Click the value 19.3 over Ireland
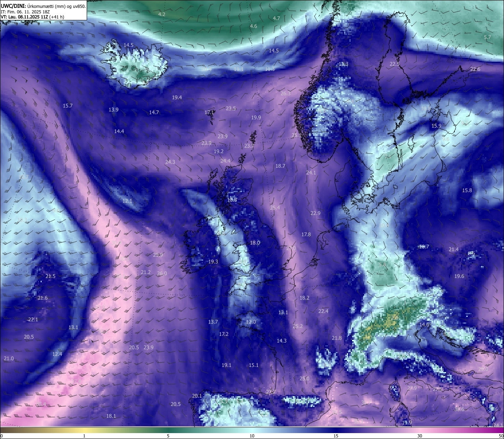Image resolution: width=504 pixels, height=439 pixels. point(213,262)
